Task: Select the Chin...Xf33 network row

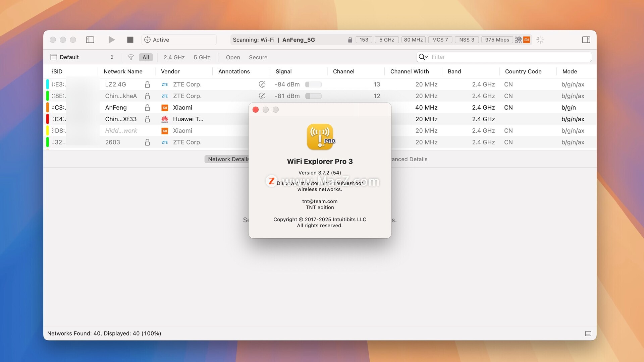Action: point(320,119)
